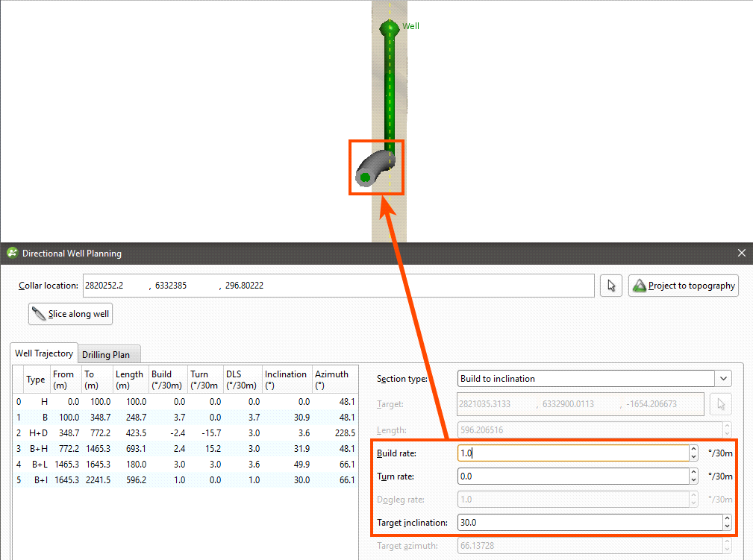Viewport: 753px width, 560px height.
Task: Select trajectory row 0 with type H
Action: click(179, 401)
